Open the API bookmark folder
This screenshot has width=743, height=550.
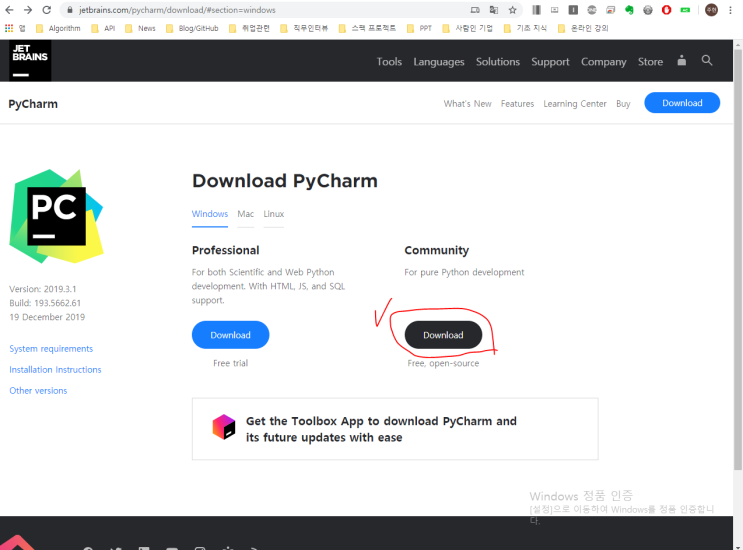coord(103,28)
